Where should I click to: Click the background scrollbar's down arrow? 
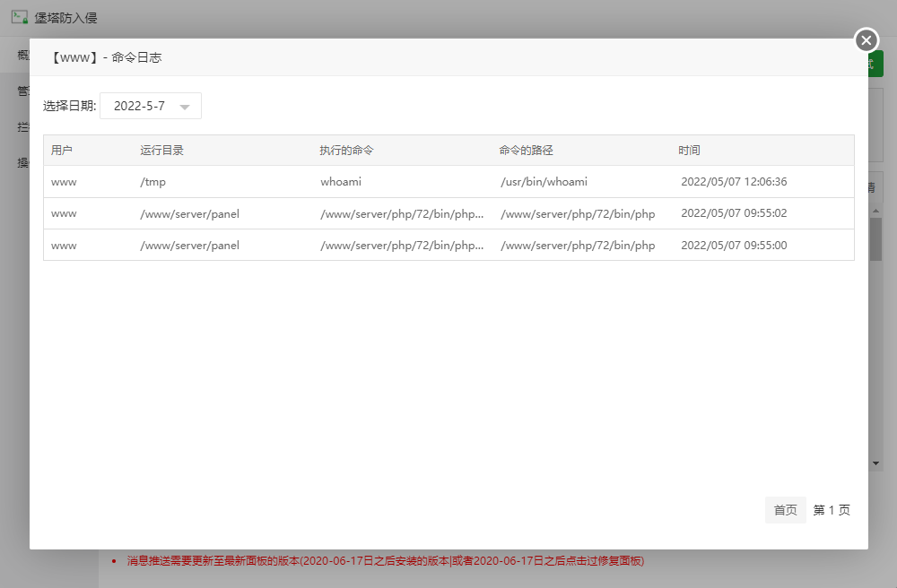(876, 463)
